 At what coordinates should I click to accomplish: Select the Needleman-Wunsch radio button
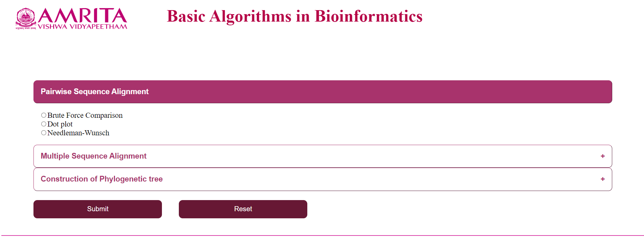(44, 133)
